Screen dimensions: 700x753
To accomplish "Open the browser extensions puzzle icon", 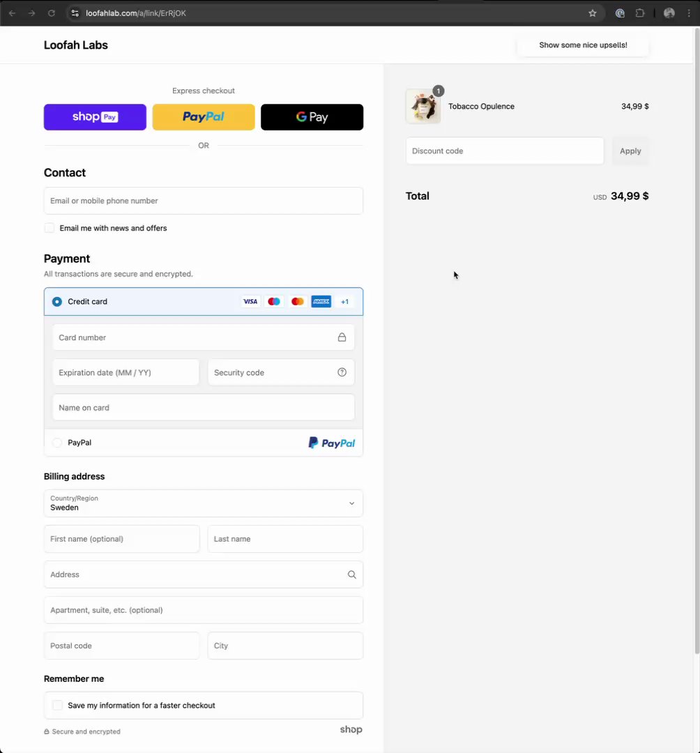I will [x=640, y=13].
